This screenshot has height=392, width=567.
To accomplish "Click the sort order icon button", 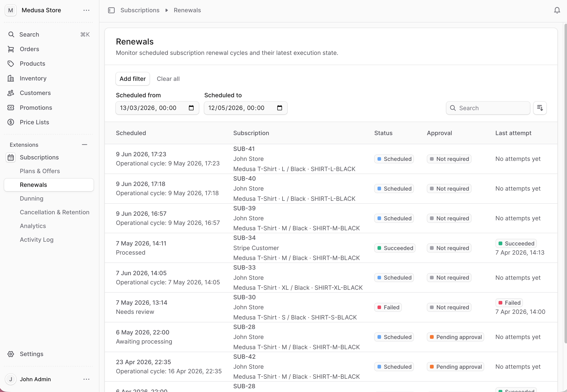I will [x=540, y=108].
